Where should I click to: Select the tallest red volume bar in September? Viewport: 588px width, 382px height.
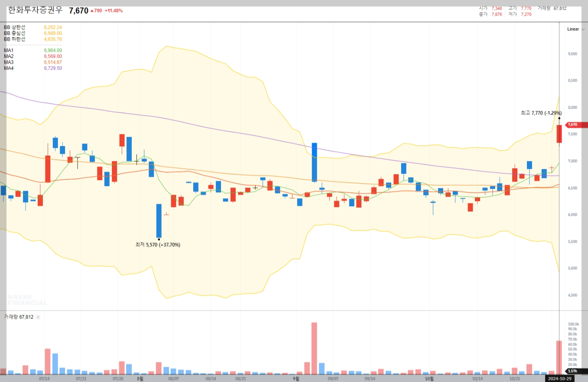point(314,348)
